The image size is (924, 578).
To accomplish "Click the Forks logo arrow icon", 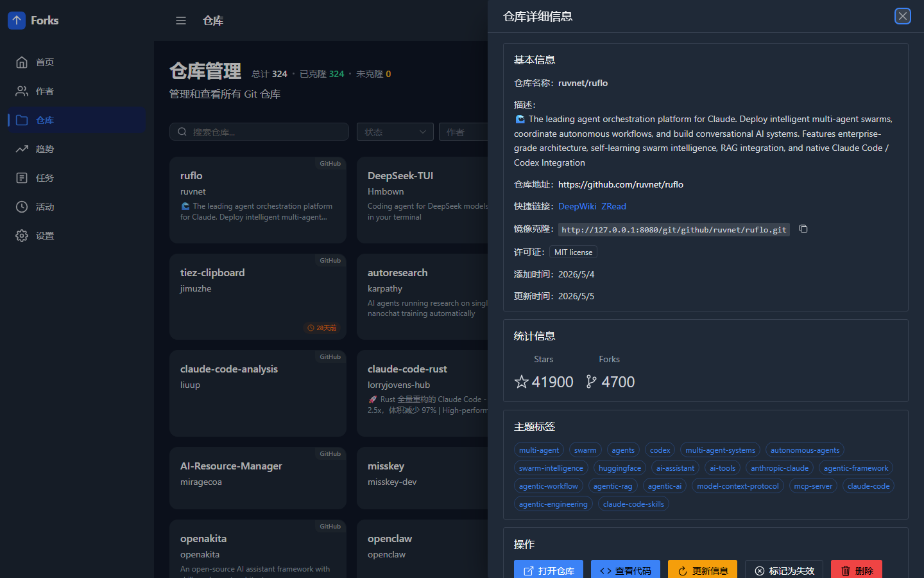I will pyautogui.click(x=17, y=21).
